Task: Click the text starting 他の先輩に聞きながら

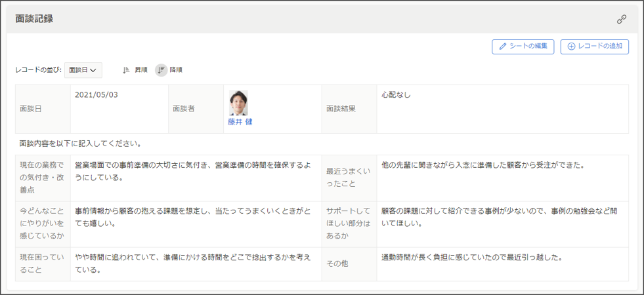Action: pos(483,165)
